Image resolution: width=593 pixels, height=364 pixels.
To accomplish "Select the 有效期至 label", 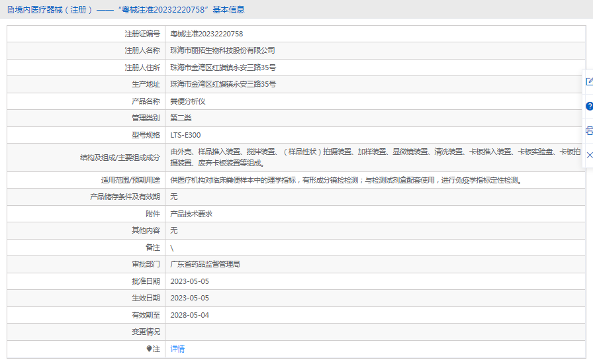I will click(146, 315).
